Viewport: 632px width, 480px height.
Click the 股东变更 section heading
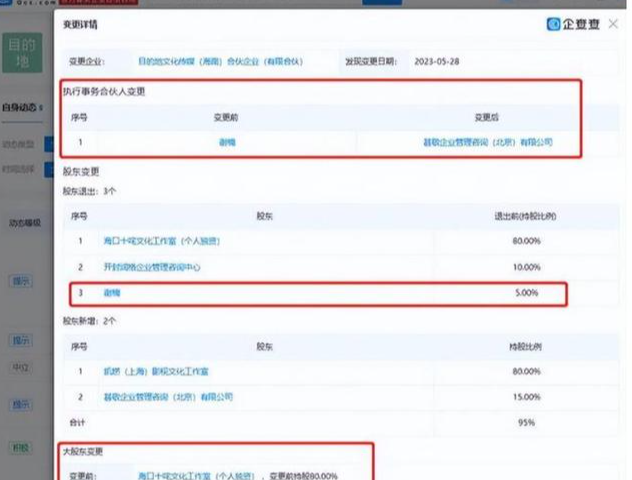point(81,172)
